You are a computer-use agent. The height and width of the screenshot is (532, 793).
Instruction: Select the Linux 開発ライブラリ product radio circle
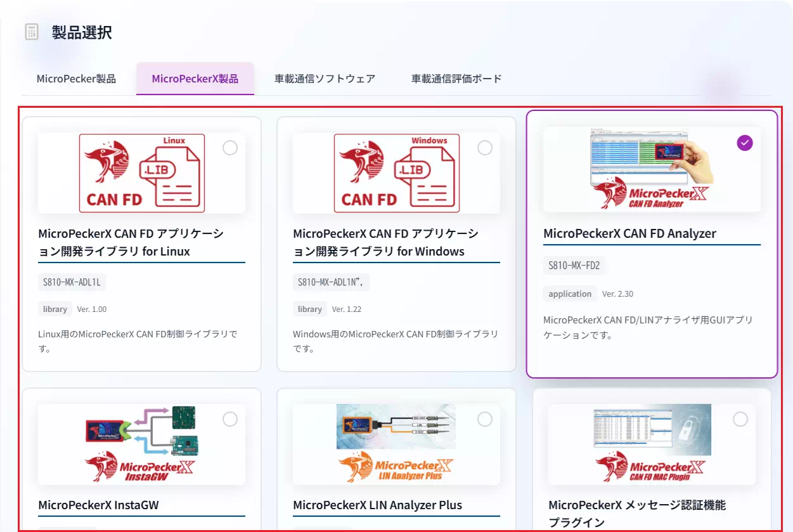229,147
